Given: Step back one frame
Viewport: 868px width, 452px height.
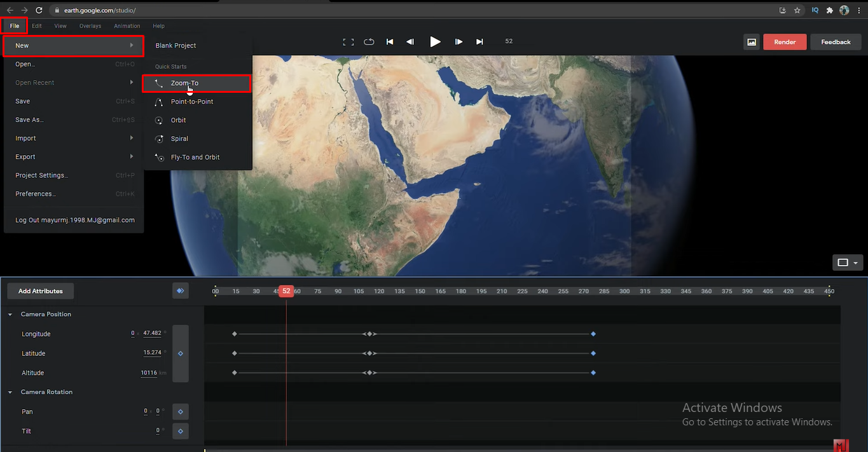Looking at the screenshot, I should pos(410,42).
